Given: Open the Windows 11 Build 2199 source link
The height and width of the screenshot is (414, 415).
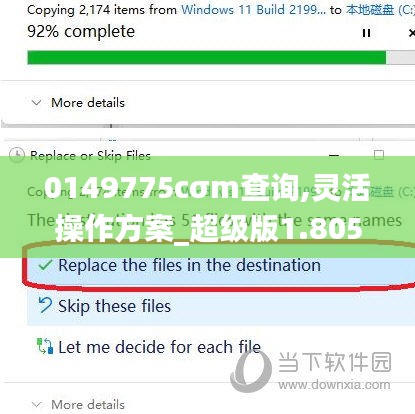Looking at the screenshot, I should click(x=253, y=10).
